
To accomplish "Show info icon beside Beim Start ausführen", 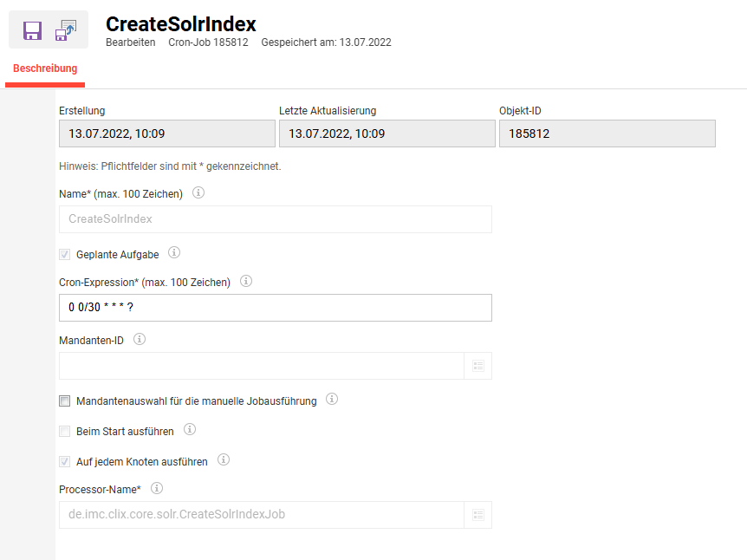I will (x=190, y=429).
